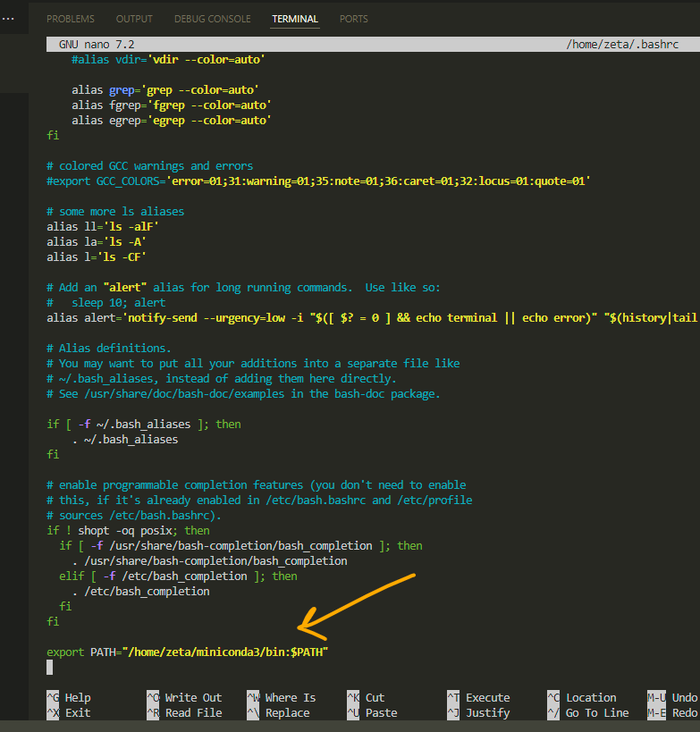The width and height of the screenshot is (700, 732).
Task: Open the OUTPUT tab
Action: [x=134, y=19]
